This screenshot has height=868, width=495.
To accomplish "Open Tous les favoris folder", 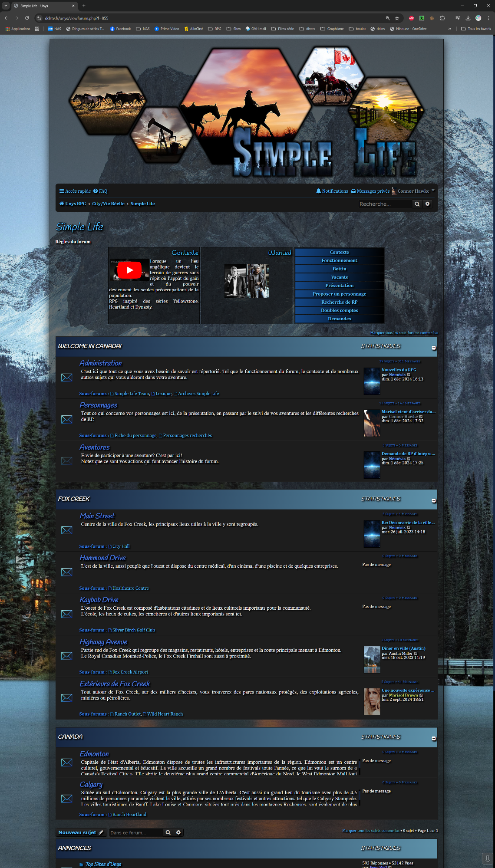I will [x=476, y=29].
